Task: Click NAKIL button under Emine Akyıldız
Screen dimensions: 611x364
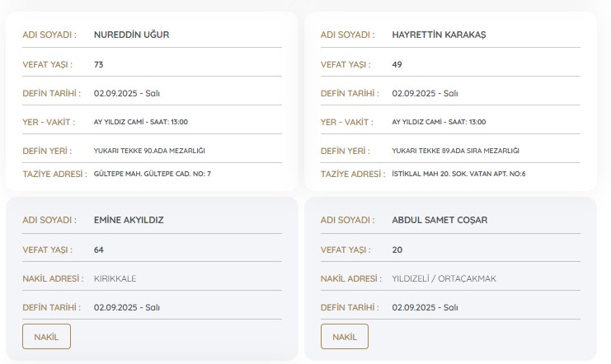Action: pyautogui.click(x=46, y=337)
